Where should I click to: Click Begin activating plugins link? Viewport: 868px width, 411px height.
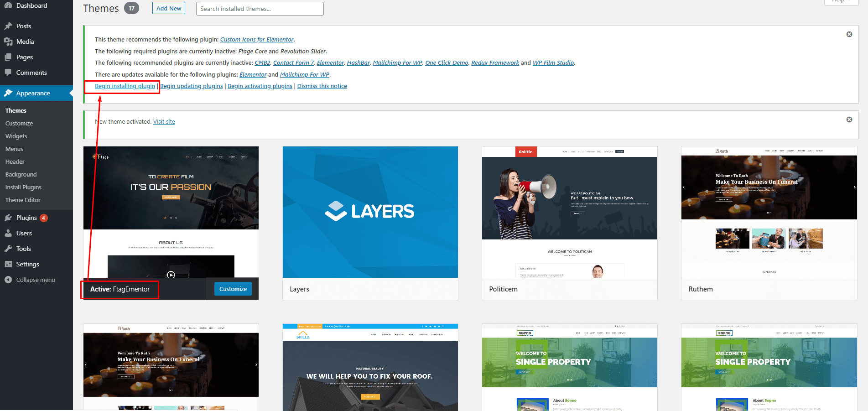coord(260,86)
